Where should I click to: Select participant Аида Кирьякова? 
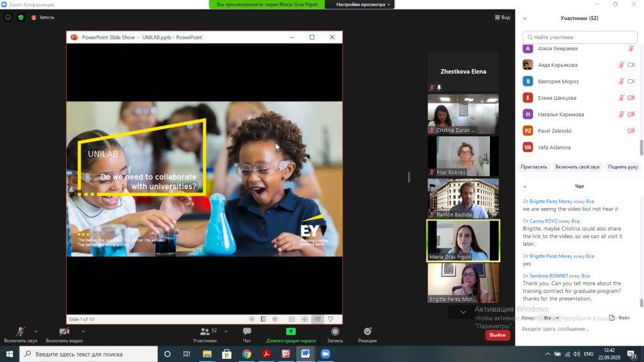pyautogui.click(x=579, y=65)
